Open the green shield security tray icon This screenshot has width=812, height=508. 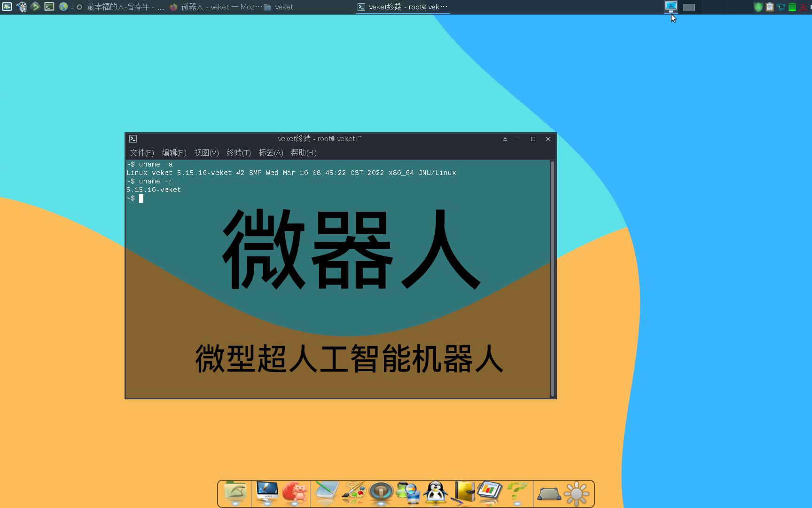tap(758, 7)
